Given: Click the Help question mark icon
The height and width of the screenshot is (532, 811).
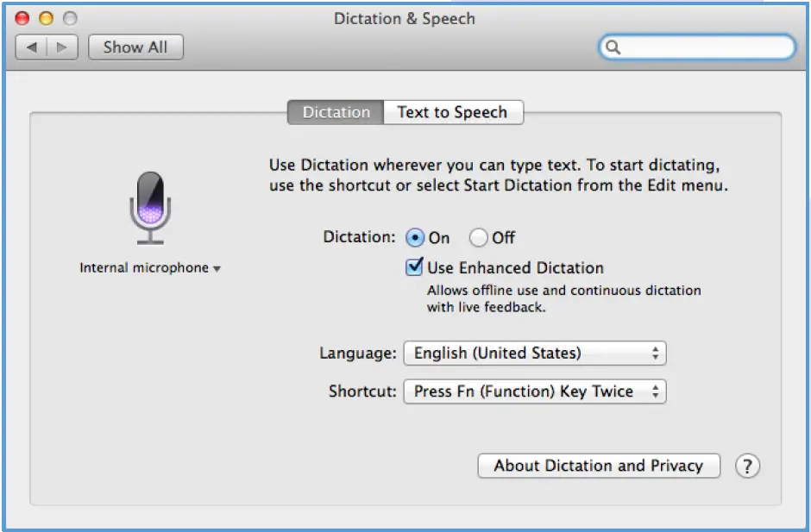Looking at the screenshot, I should coord(747,466).
